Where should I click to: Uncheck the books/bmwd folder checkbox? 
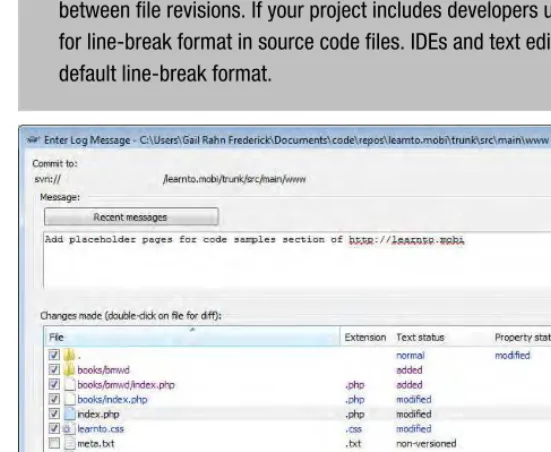pos(54,370)
